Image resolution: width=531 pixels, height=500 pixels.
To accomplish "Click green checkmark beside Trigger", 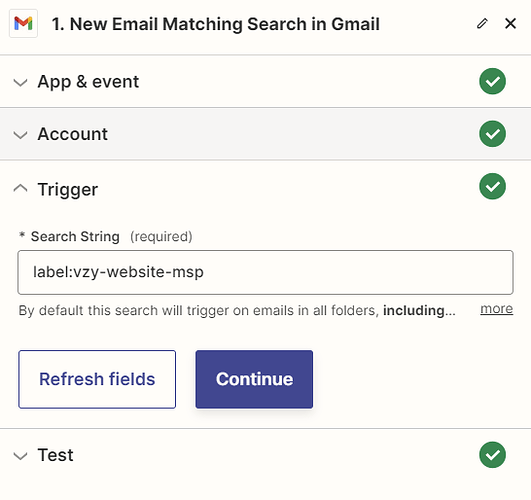I will [492, 186].
